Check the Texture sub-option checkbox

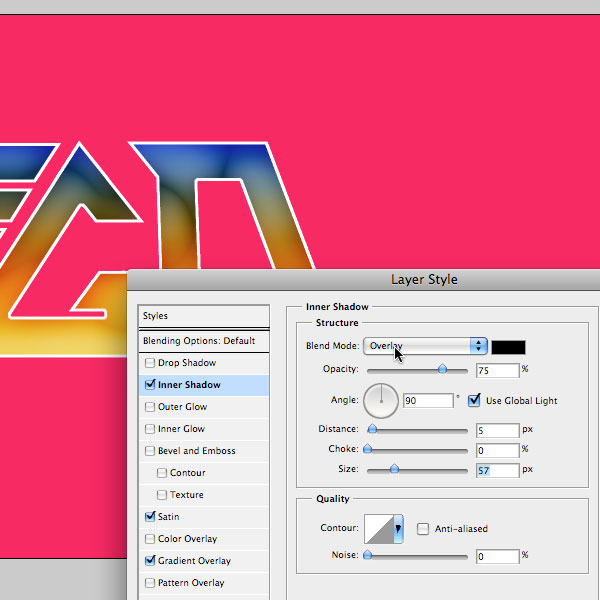tap(162, 495)
